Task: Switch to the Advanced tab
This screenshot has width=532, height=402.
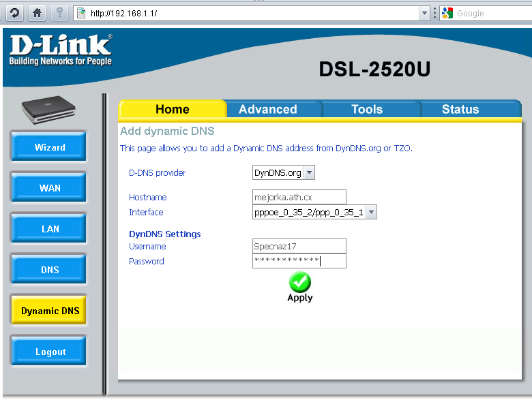Action: click(x=267, y=109)
